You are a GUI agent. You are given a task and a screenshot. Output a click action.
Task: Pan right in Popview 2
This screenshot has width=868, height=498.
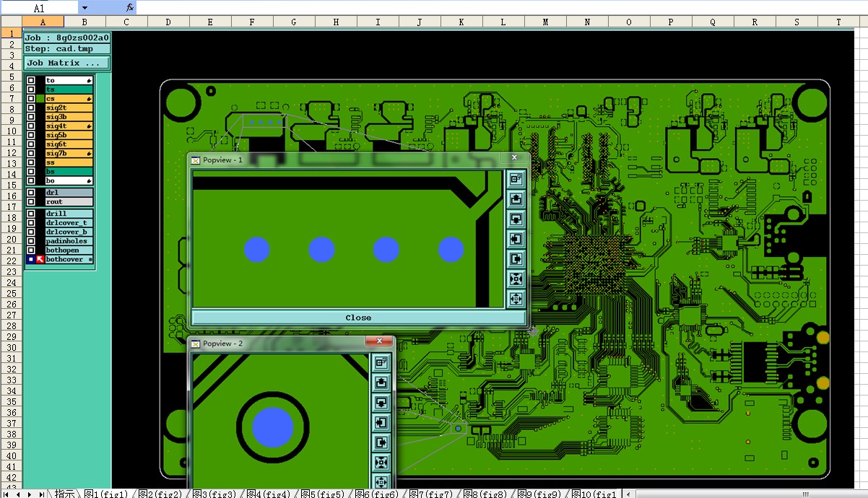coord(381,442)
